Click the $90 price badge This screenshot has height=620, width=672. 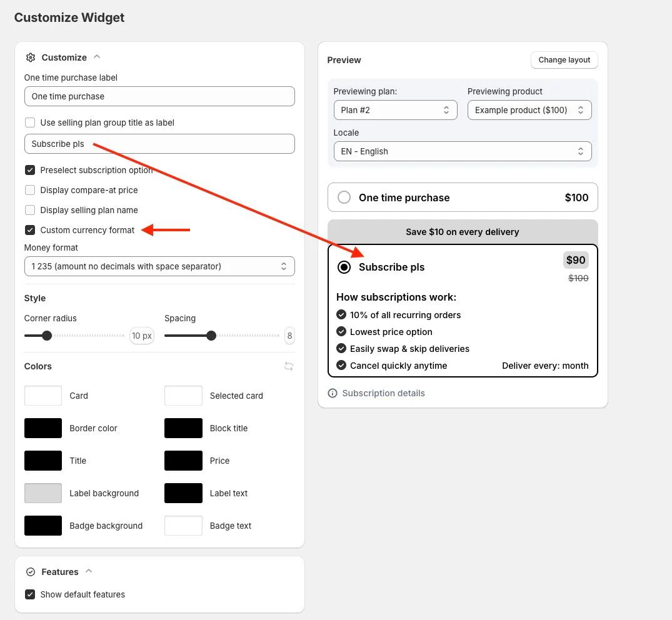[576, 260]
